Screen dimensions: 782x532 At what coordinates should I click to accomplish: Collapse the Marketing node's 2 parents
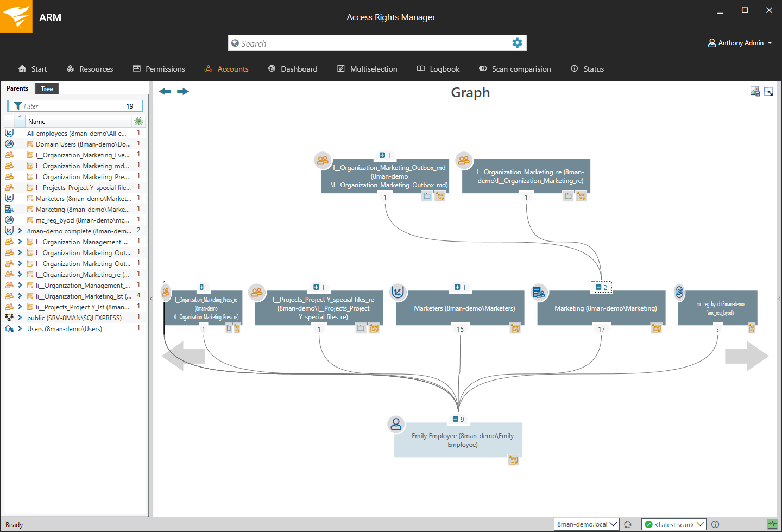click(x=598, y=287)
